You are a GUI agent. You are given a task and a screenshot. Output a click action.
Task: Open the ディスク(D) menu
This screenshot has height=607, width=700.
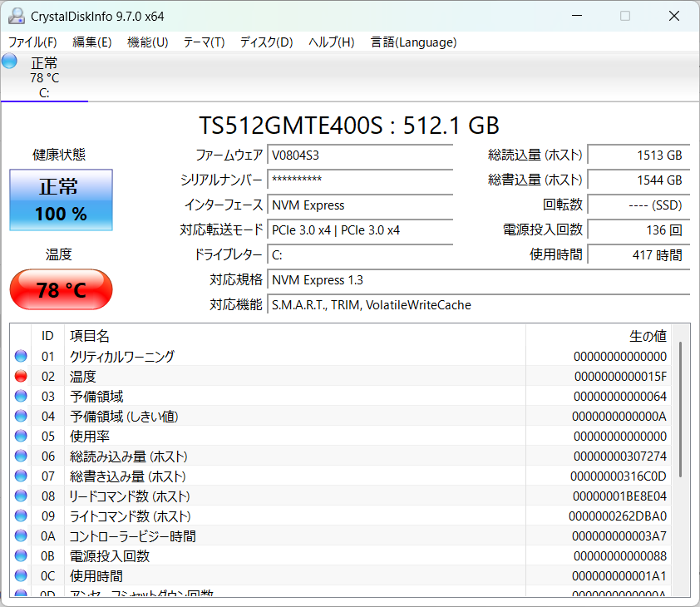click(x=267, y=42)
